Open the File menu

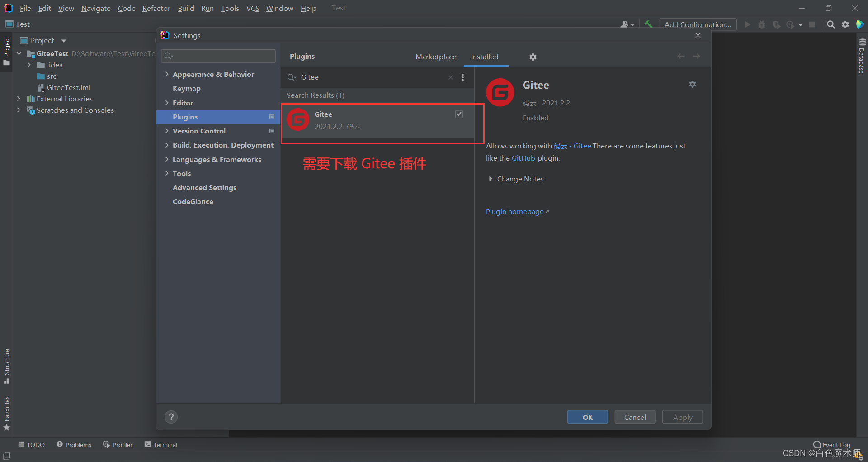[x=25, y=8]
